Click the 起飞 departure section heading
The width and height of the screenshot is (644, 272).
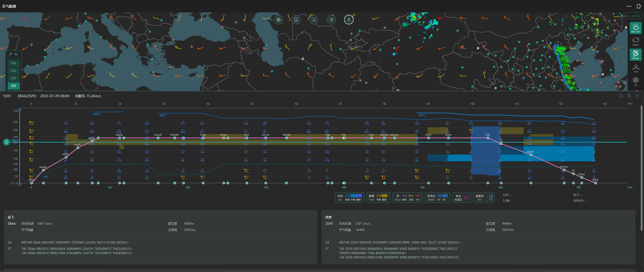[x=11, y=217]
